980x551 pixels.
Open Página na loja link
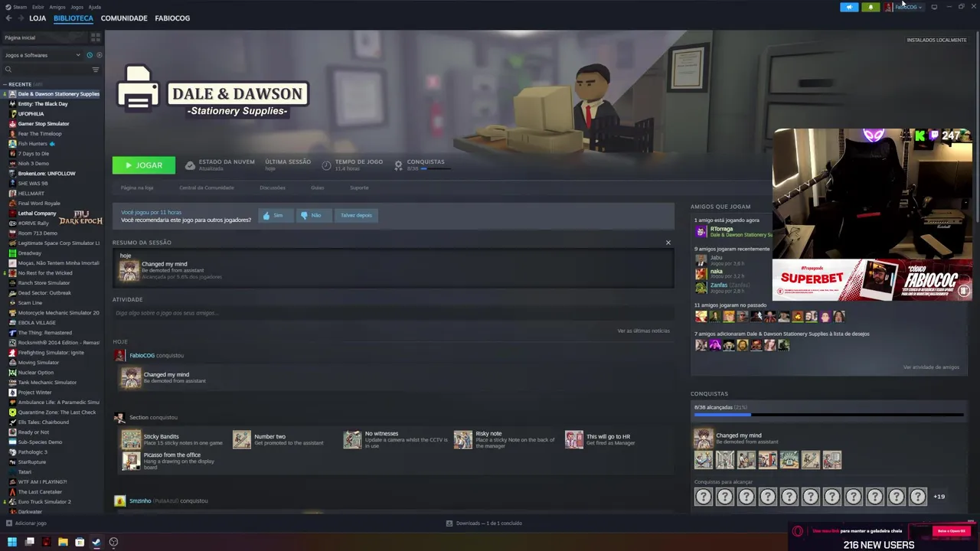click(x=137, y=187)
